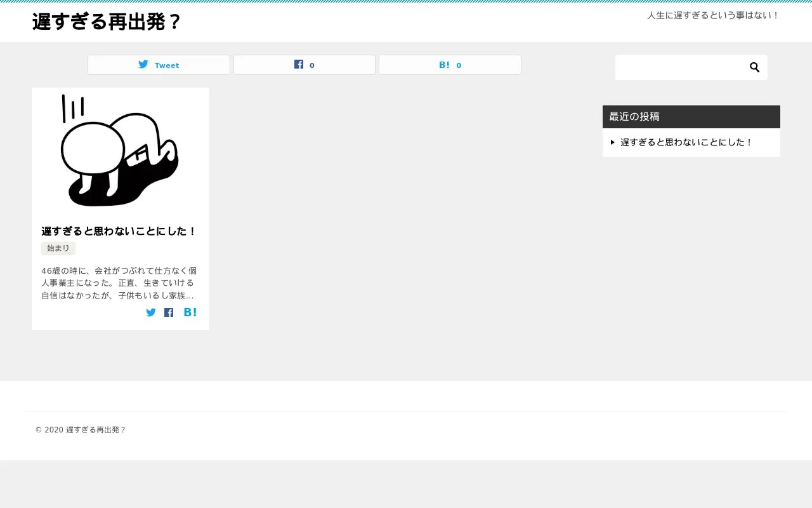Bookmark page with top Hatena B! button
812x508 pixels.
pos(450,65)
